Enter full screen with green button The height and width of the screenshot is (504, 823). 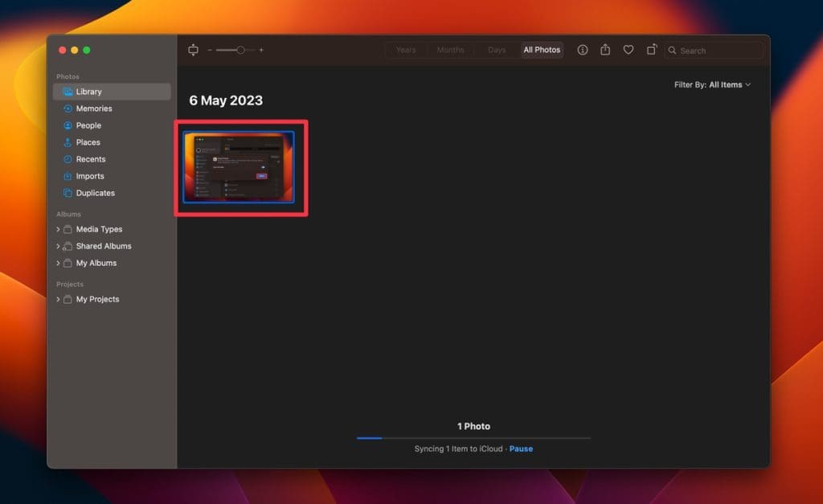coord(87,50)
